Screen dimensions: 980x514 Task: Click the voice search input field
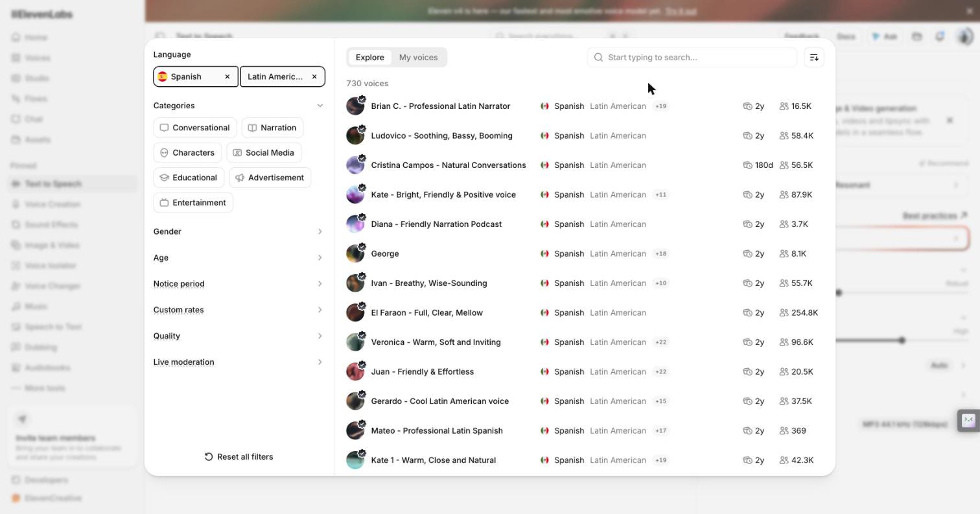692,58
